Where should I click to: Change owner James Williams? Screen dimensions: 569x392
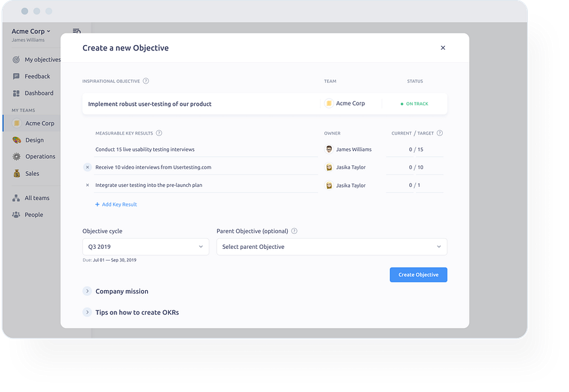tap(349, 150)
